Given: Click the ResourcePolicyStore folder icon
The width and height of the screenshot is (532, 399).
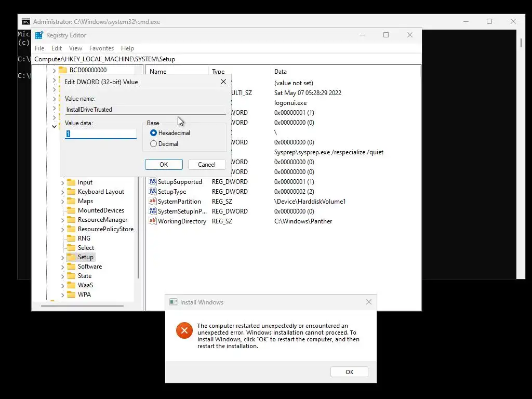Looking at the screenshot, I should pyautogui.click(x=71, y=229).
